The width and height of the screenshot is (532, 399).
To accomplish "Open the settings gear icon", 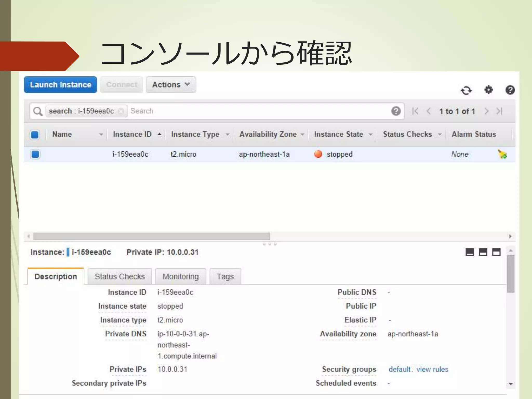I will (488, 90).
